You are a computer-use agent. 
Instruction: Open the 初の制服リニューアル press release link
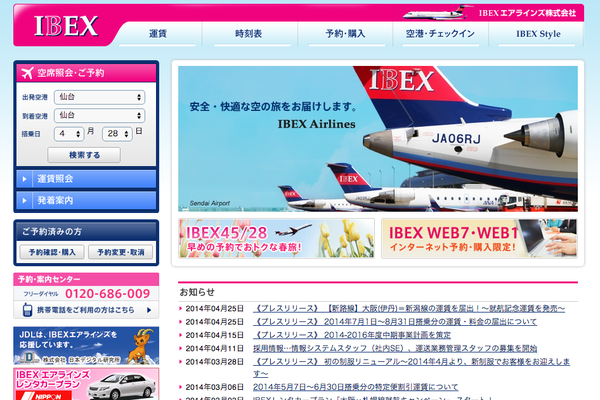tap(411, 367)
